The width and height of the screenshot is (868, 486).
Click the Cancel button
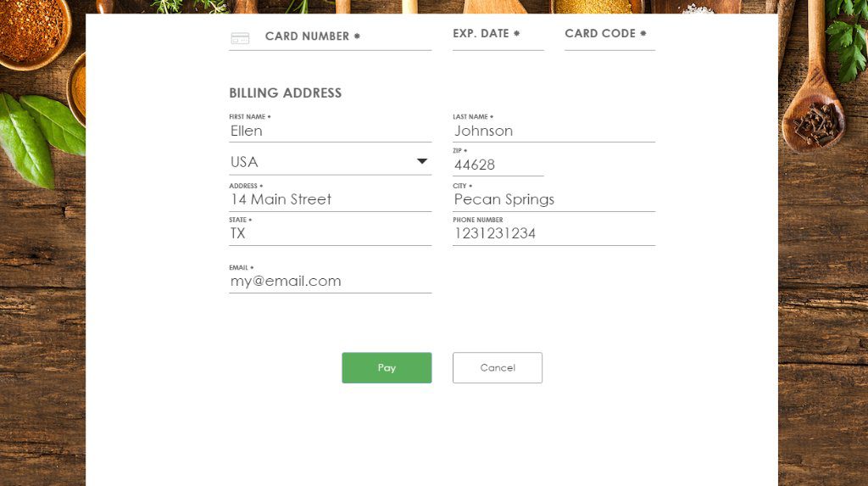[498, 368]
